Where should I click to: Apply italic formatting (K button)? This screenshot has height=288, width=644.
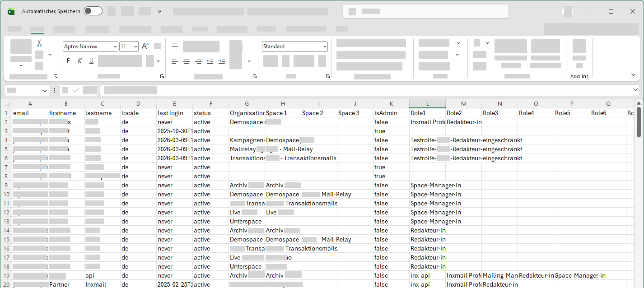click(79, 61)
